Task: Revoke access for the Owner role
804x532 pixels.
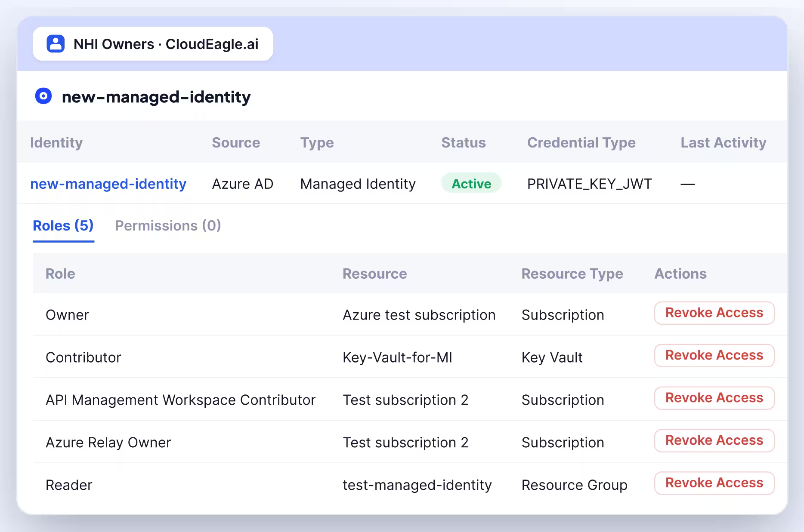Action: point(714,313)
